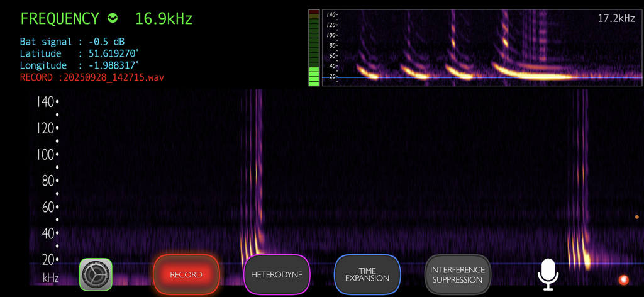Viewport: 644px width, 297px height.
Task: Click the red glowing recording indicator dot
Action: coord(623,280)
